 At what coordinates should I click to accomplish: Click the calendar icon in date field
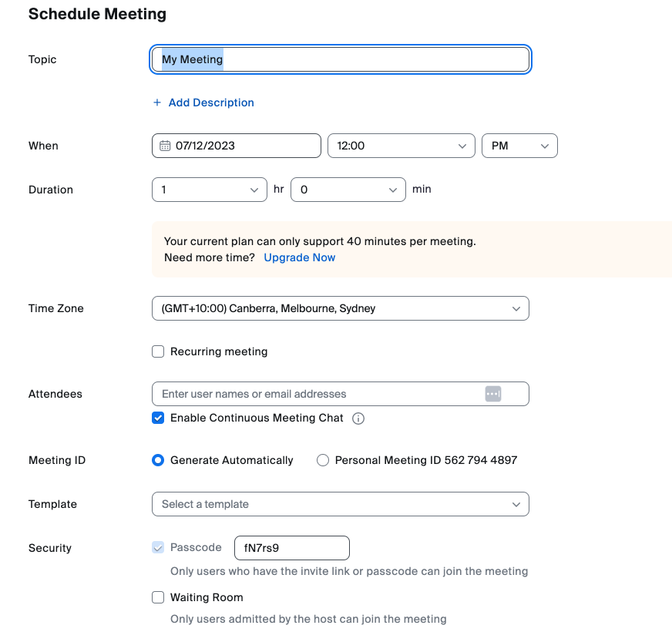(x=165, y=146)
